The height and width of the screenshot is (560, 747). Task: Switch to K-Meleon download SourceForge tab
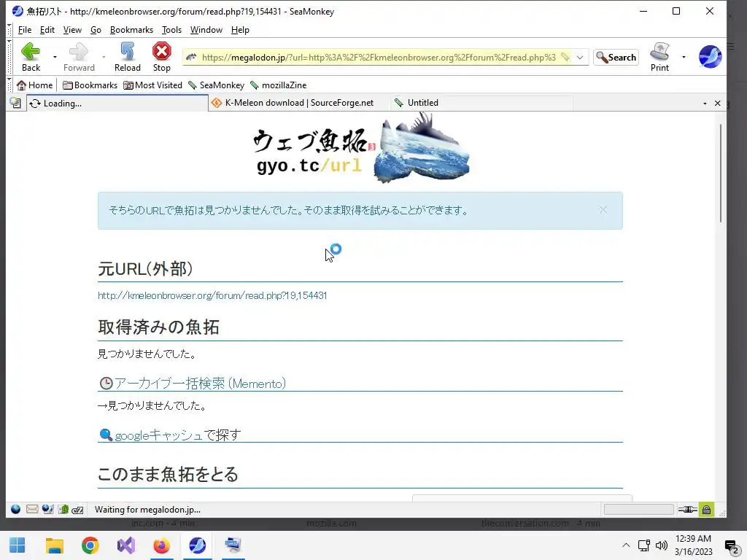[298, 103]
